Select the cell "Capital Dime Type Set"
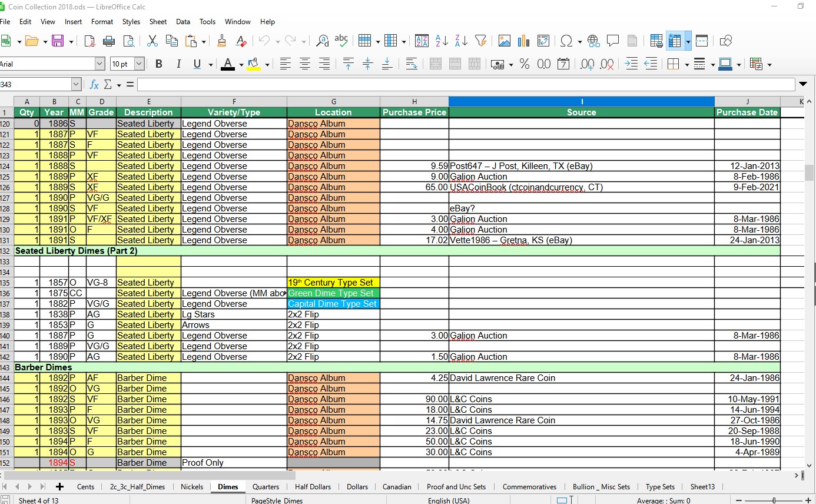The height and width of the screenshot is (504, 816). tap(334, 304)
